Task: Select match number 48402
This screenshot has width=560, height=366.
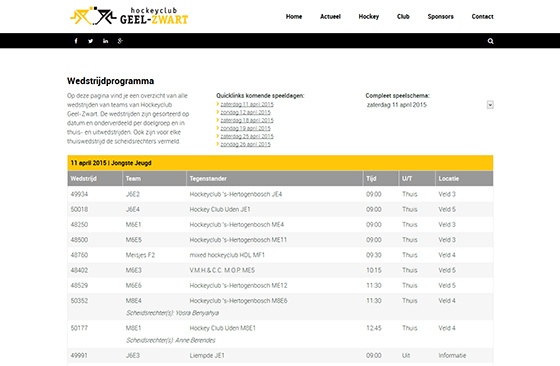Action: (x=79, y=270)
